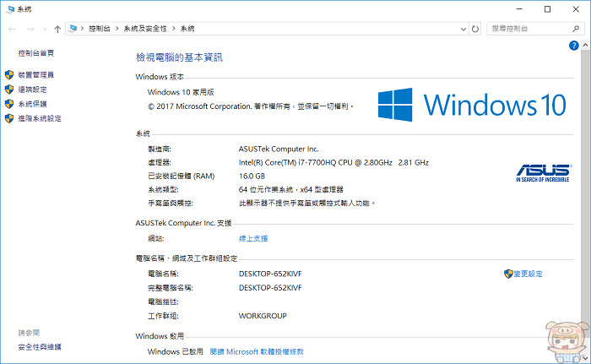Click ASUSTek Computer Inc. manufacturer value
Viewport: 591px width, 364px height.
point(279,149)
